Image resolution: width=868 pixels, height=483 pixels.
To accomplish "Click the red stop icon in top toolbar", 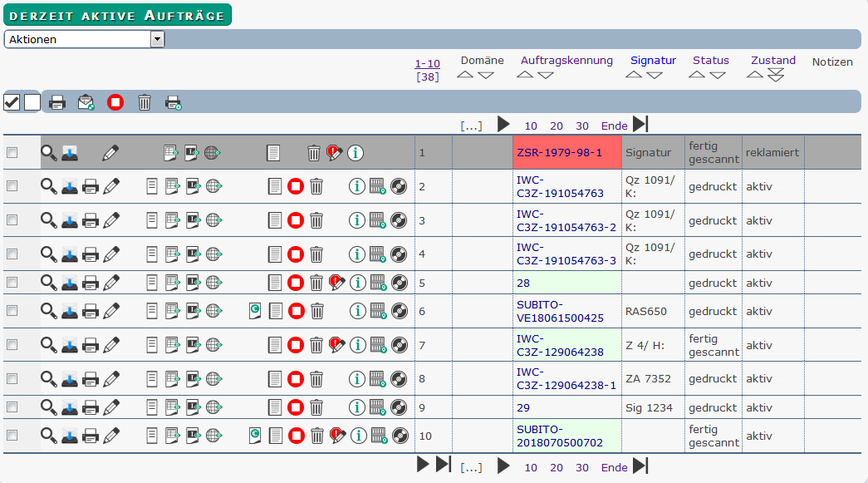I will pos(115,102).
